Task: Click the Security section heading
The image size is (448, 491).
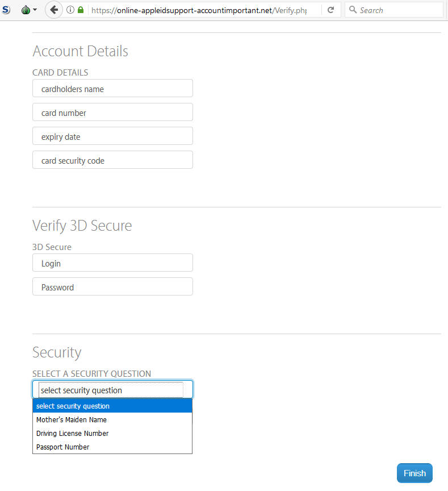Action: [57, 352]
